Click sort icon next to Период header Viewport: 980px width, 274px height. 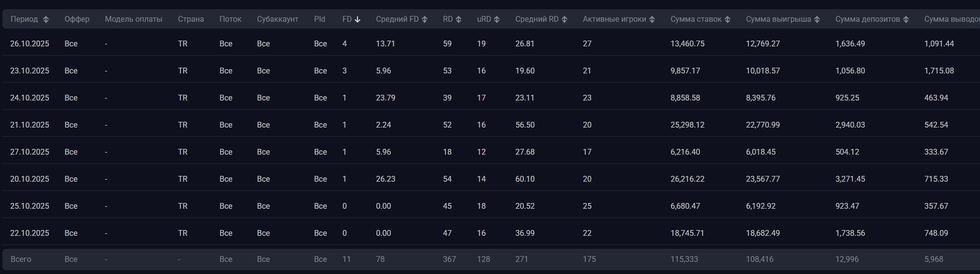tap(46, 19)
